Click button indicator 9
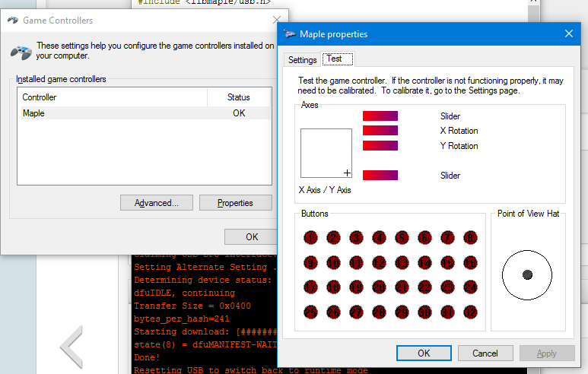588x374 pixels. [310, 263]
